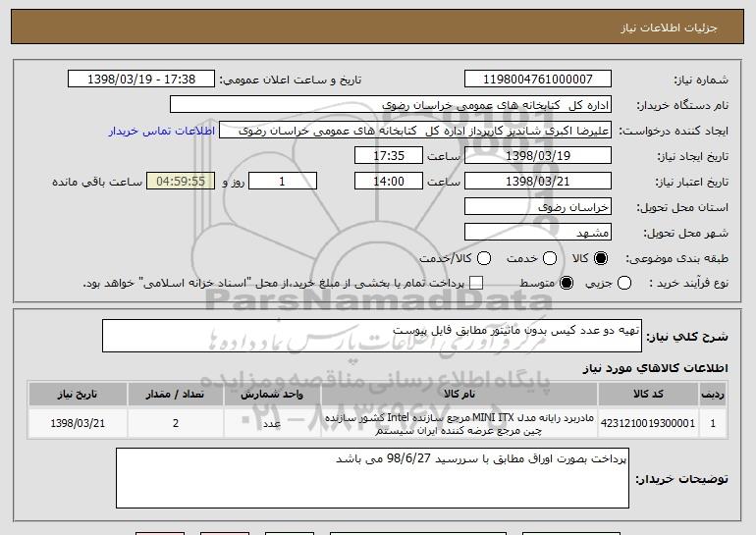This screenshot has height=535, width=756.
Task: Click the public announcement date-time field
Action: click(144, 80)
